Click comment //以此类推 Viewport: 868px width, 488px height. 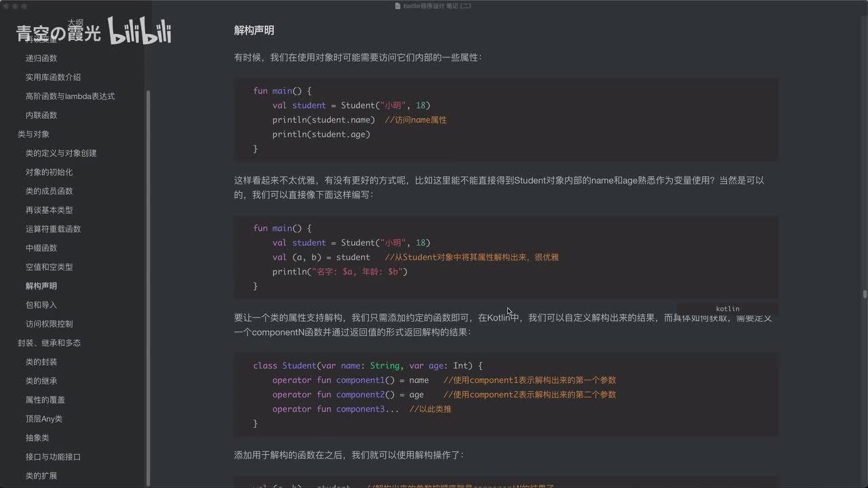(x=430, y=409)
